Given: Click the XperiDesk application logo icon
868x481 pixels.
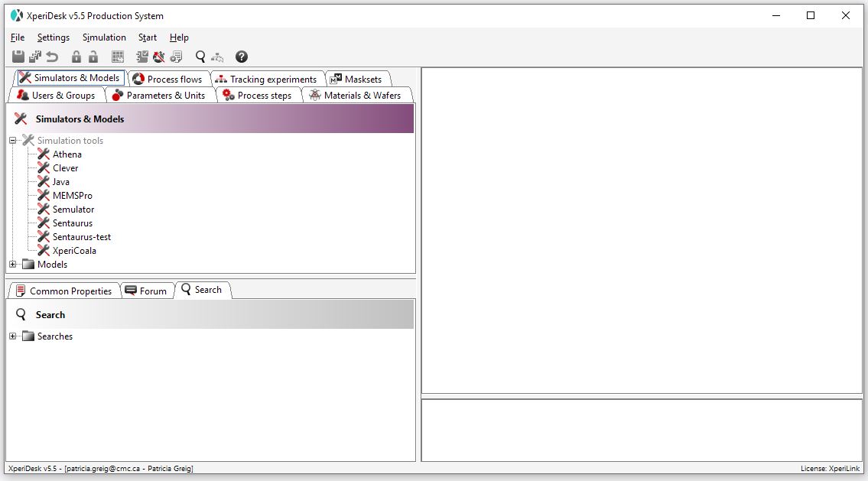Looking at the screenshot, I should (x=17, y=15).
